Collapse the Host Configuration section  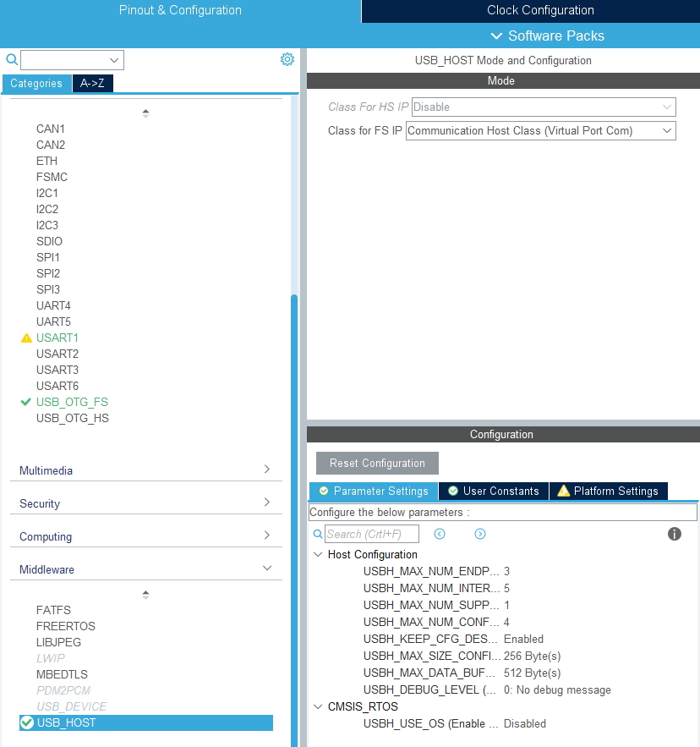pos(318,554)
